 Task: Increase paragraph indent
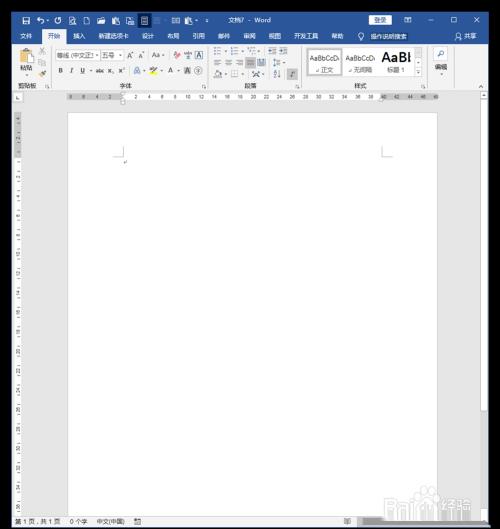283,51
